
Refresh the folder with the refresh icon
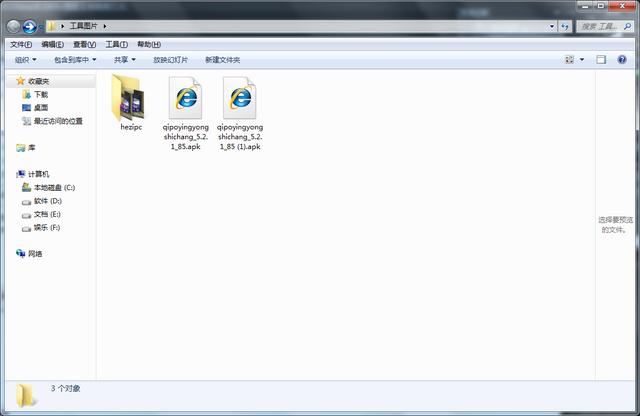click(x=565, y=27)
